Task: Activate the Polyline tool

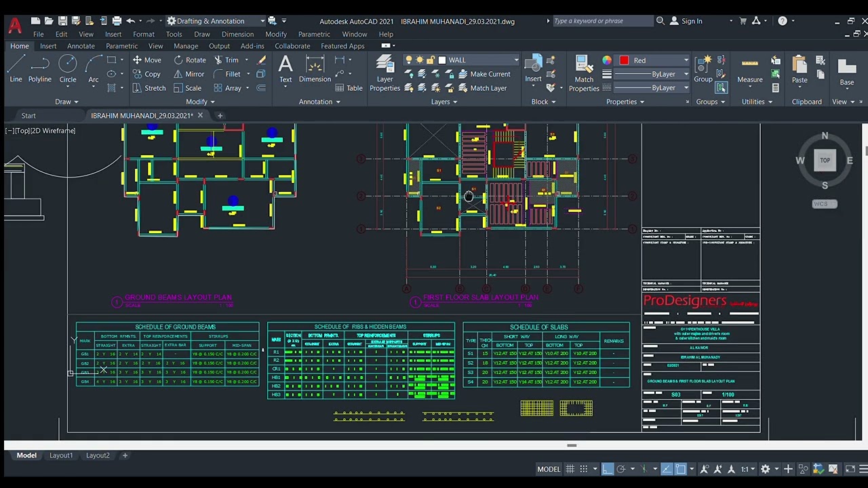Action: coord(40,69)
